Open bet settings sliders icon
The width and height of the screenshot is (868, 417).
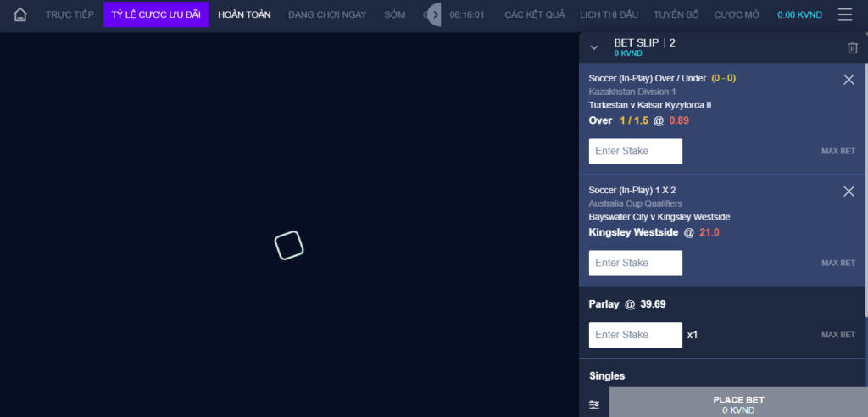594,405
